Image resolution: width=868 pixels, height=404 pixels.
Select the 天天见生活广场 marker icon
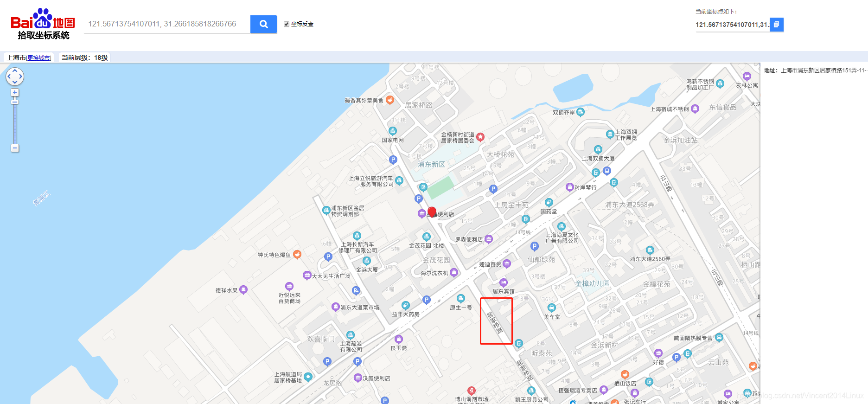[x=306, y=276]
